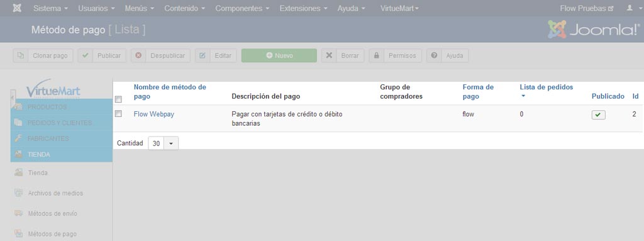Click the Despublicar red cross icon
The image size is (644, 241).
138,55
